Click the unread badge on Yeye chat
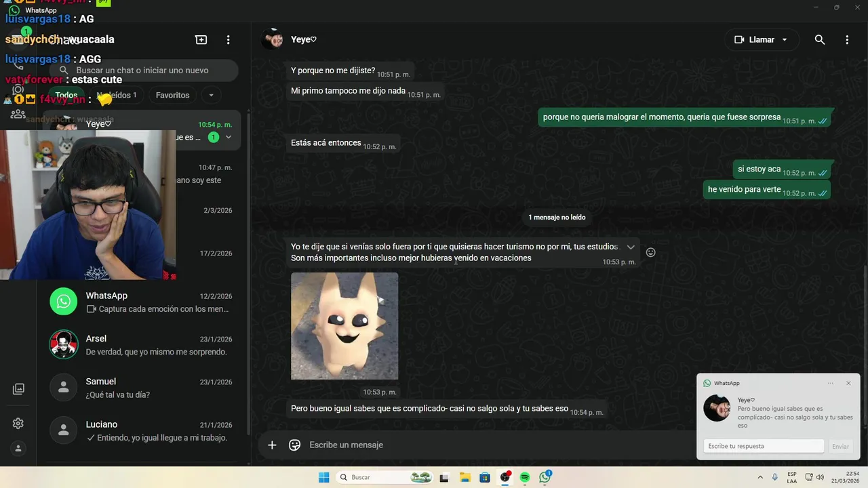 click(214, 137)
